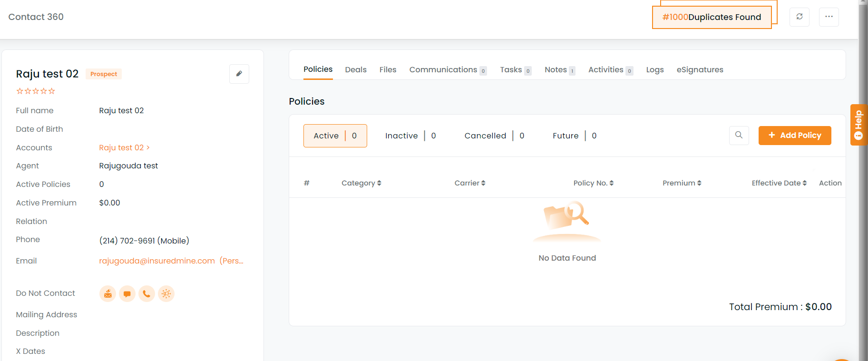Viewport: 868px width, 361px height.
Task: Open the Communications tab
Action: 448,70
